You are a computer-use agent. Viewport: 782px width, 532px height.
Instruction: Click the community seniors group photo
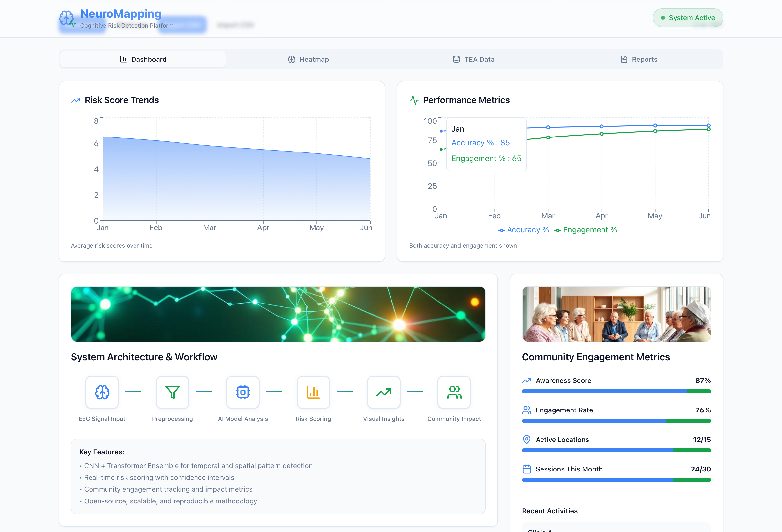click(616, 314)
